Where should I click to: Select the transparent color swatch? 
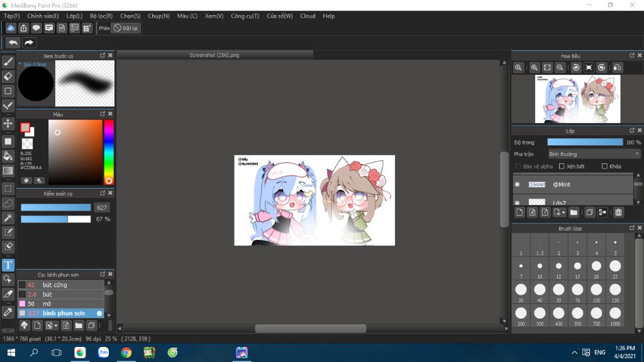(x=27, y=144)
